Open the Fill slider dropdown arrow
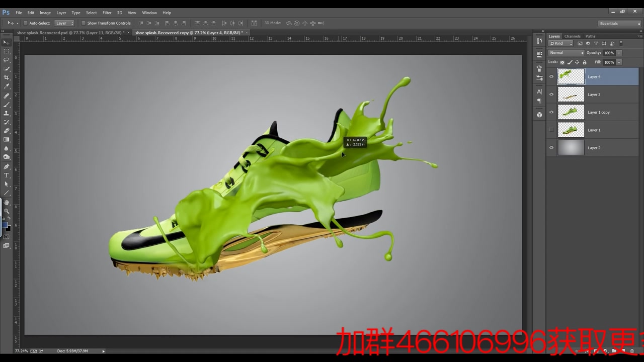644x362 pixels. click(x=619, y=62)
